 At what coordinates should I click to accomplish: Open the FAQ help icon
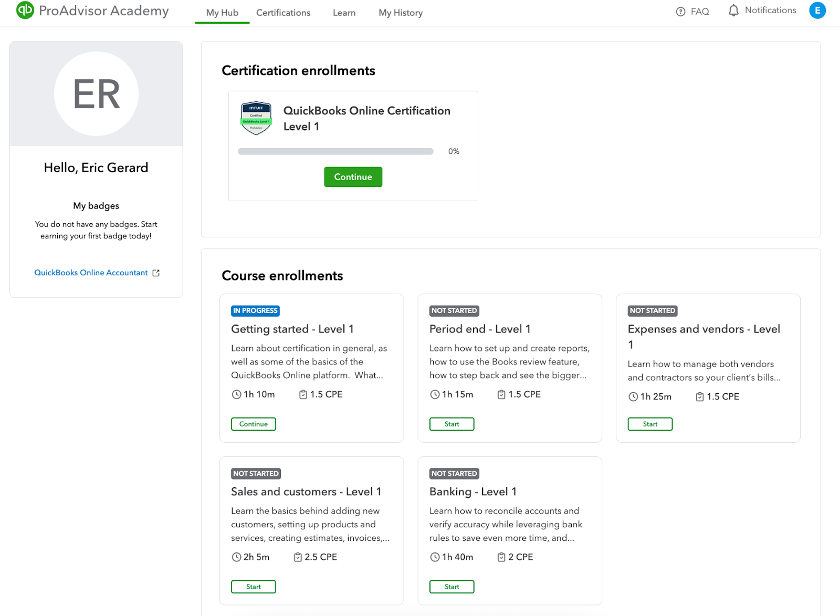click(x=680, y=11)
